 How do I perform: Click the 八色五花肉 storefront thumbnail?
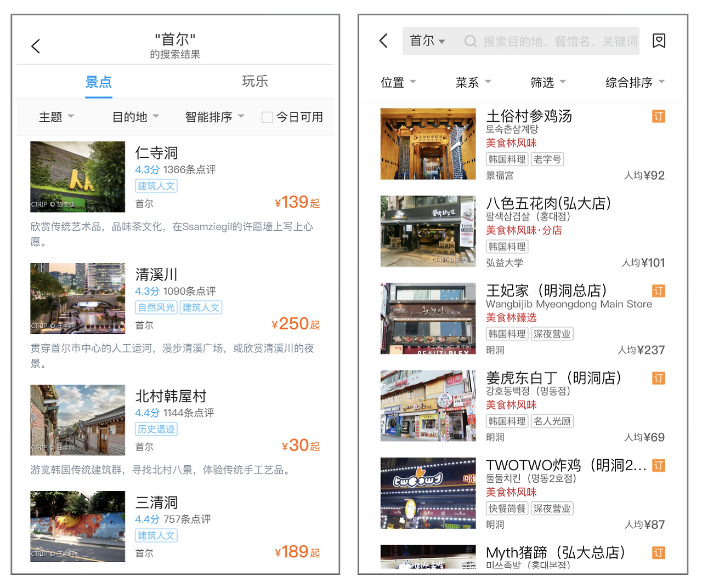pos(428,231)
